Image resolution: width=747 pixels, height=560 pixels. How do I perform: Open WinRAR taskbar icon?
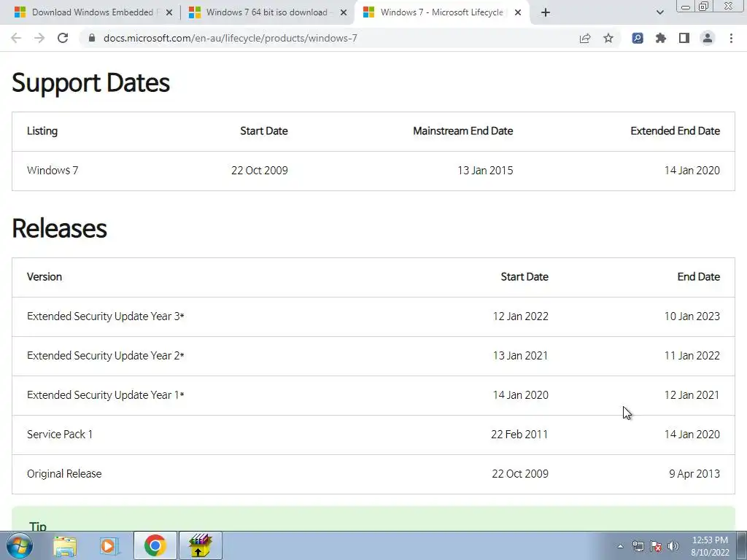[200, 545]
